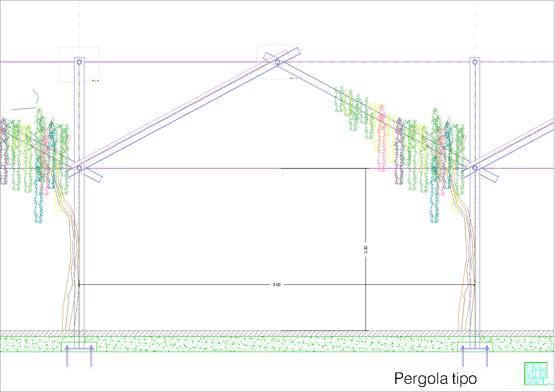Viewport: 555px width, 392px height.
Task: Select the 5.60 horizontal dimension text
Action: 277,285
